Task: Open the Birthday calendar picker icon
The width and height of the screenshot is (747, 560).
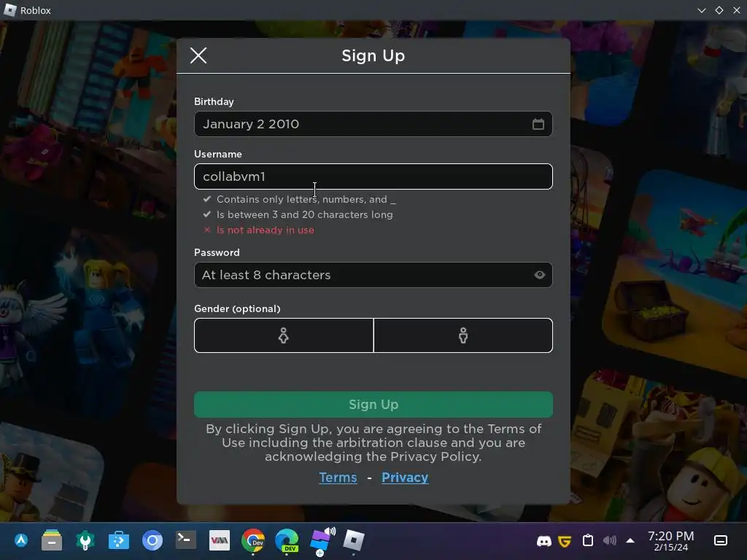Action: coord(538,124)
